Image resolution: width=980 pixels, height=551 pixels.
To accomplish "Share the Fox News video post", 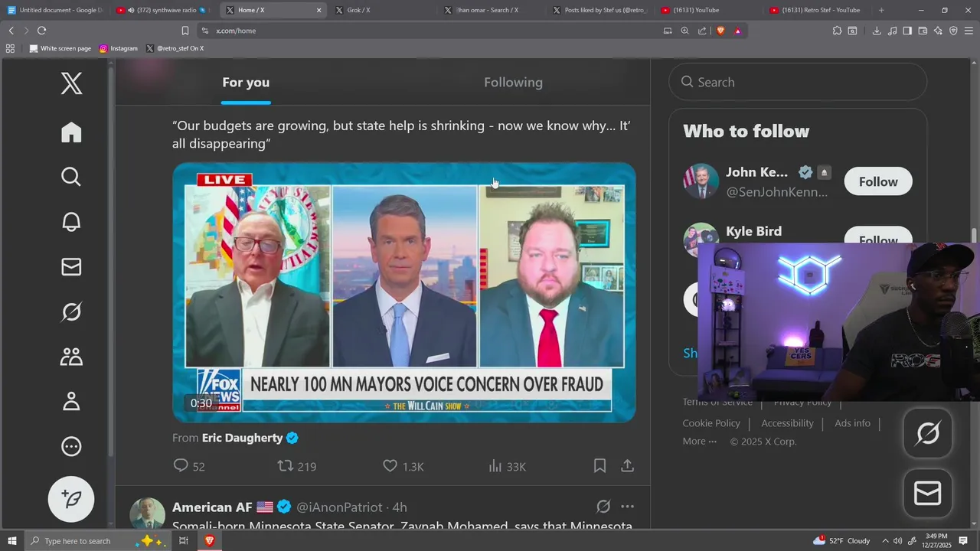I will point(627,465).
